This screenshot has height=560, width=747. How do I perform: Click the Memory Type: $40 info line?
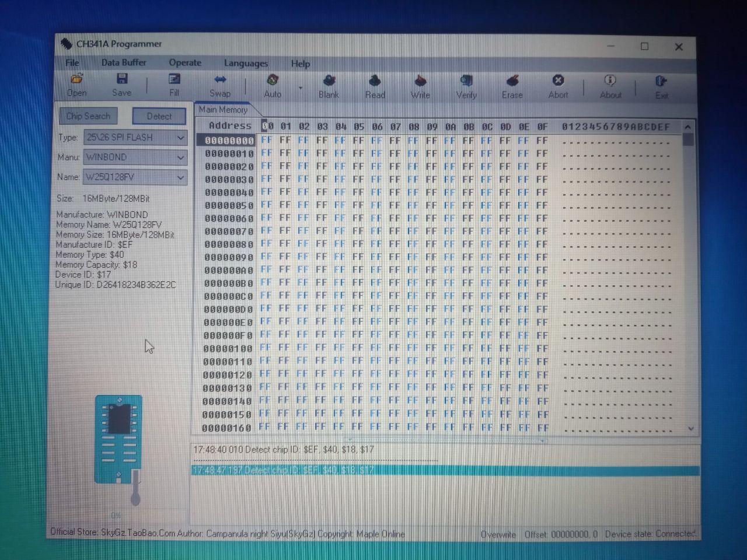tap(90, 255)
